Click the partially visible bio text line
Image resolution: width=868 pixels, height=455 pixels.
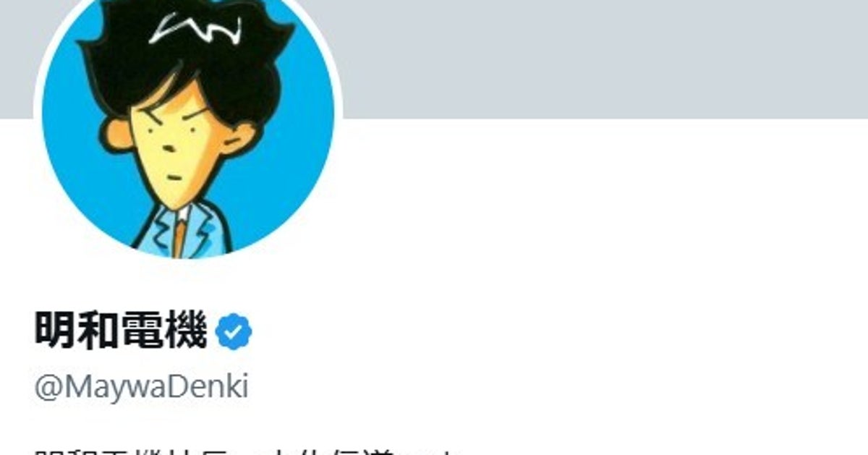tap(246, 450)
